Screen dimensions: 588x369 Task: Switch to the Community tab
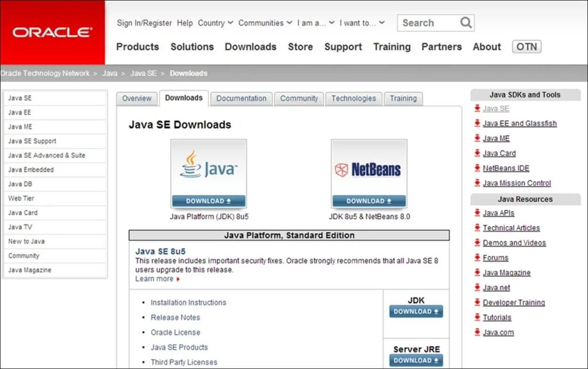[299, 99]
